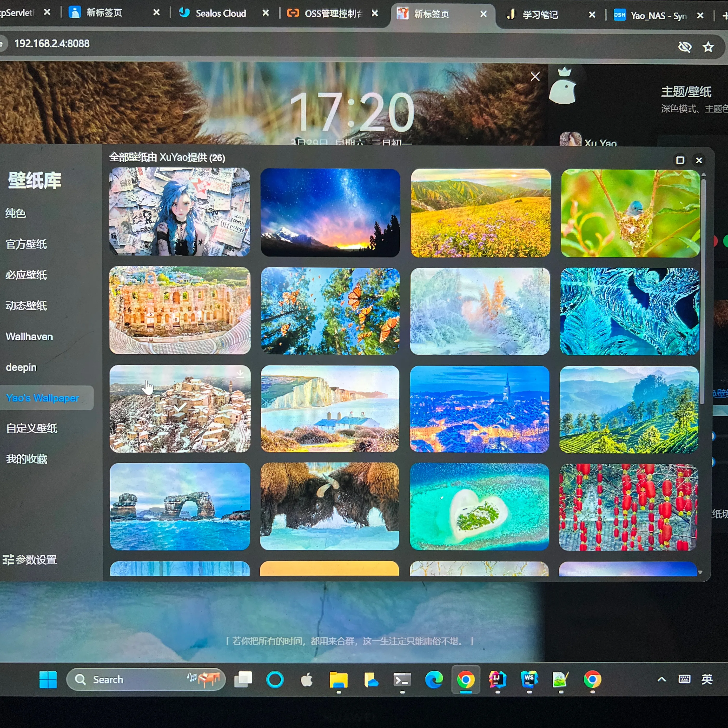
Task: Open WebStorm from the taskbar
Action: click(529, 679)
